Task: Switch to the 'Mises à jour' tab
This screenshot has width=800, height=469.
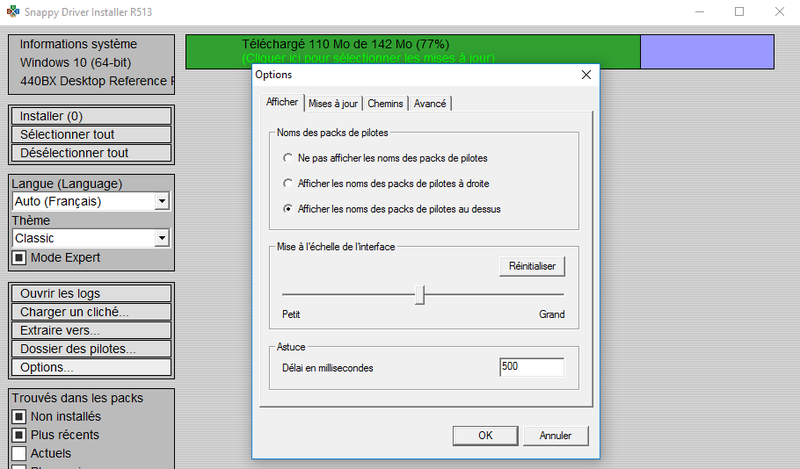Action: (x=333, y=103)
